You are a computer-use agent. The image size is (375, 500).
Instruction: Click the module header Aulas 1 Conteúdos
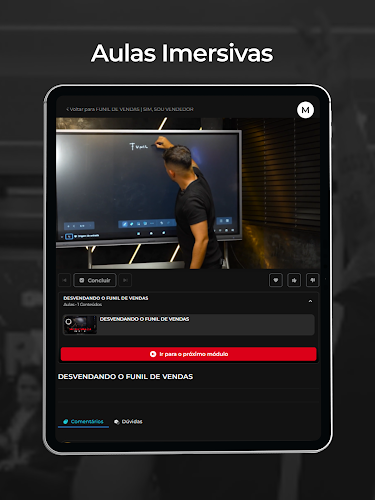82,304
